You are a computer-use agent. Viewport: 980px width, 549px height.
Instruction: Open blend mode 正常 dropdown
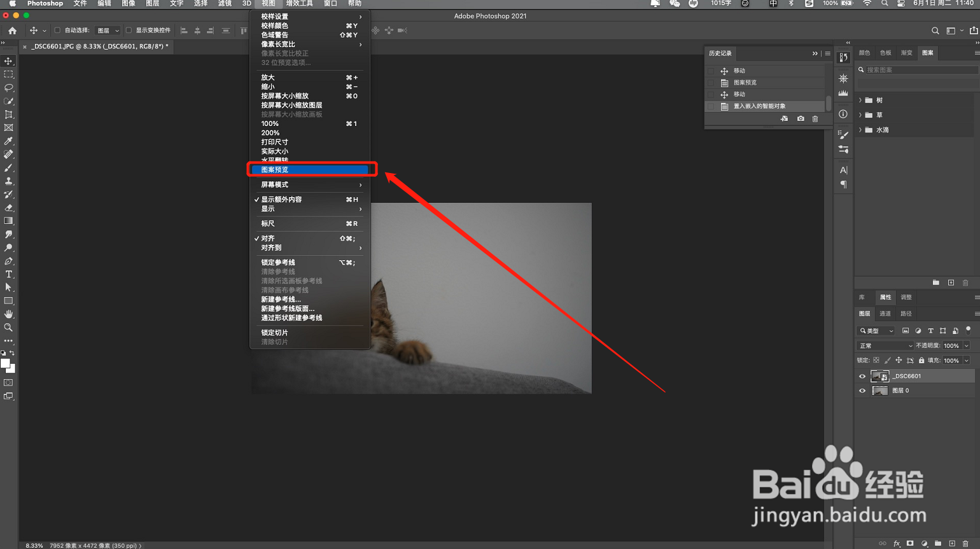[885, 345]
